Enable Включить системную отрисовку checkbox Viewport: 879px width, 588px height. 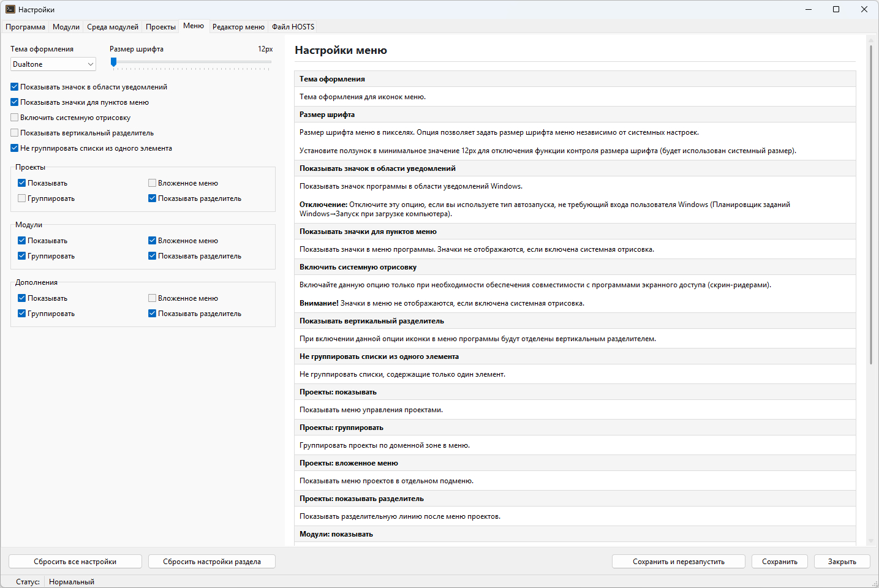tap(15, 118)
